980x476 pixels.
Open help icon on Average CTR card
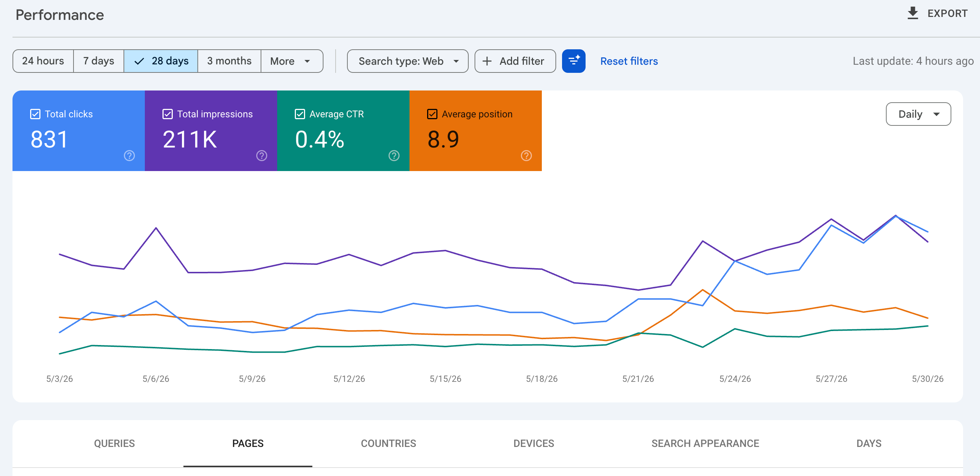(394, 156)
